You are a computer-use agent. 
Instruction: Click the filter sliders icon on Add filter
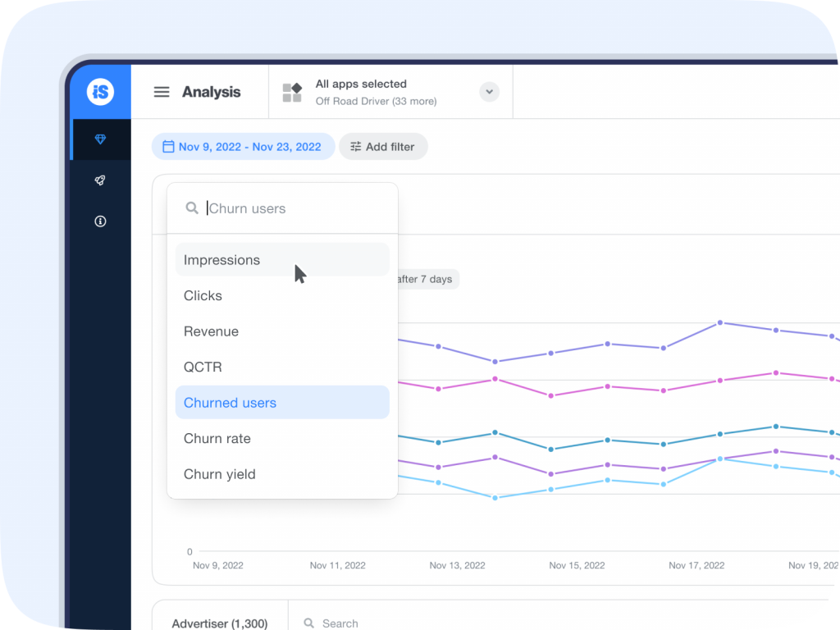click(355, 146)
